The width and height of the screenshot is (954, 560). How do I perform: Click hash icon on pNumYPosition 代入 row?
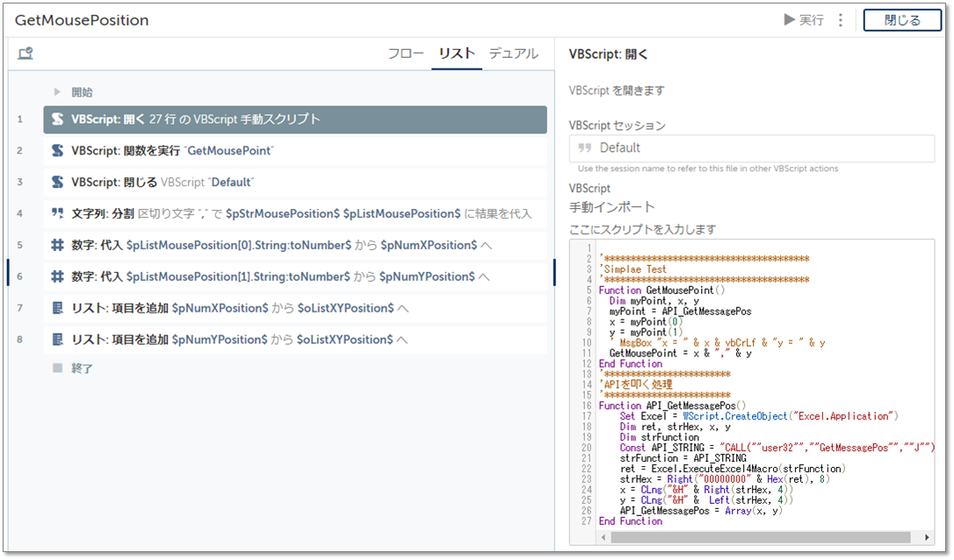click(57, 276)
